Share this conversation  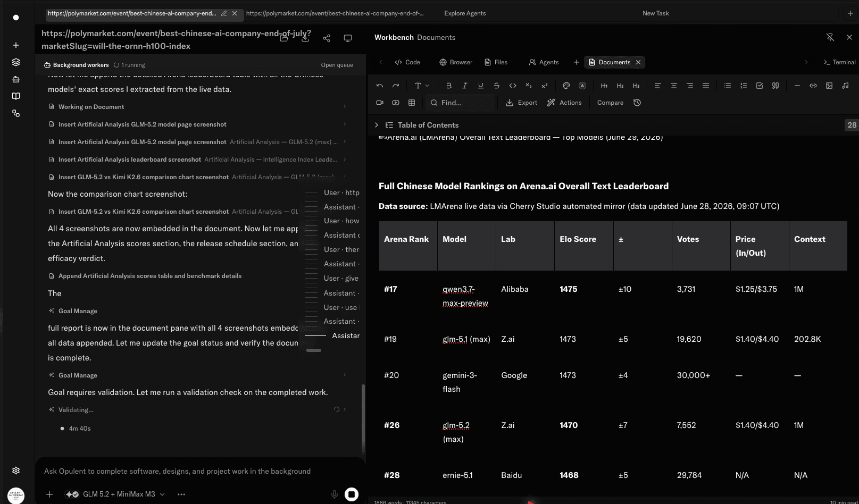[x=327, y=38]
